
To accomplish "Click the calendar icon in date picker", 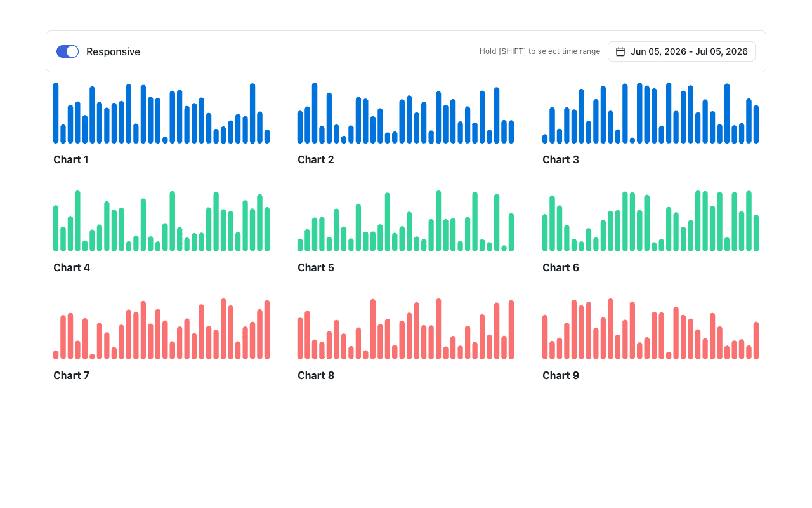I will pos(620,51).
